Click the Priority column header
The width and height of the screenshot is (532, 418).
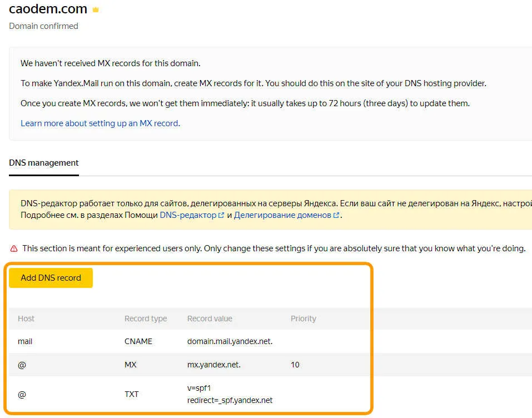pyautogui.click(x=303, y=319)
